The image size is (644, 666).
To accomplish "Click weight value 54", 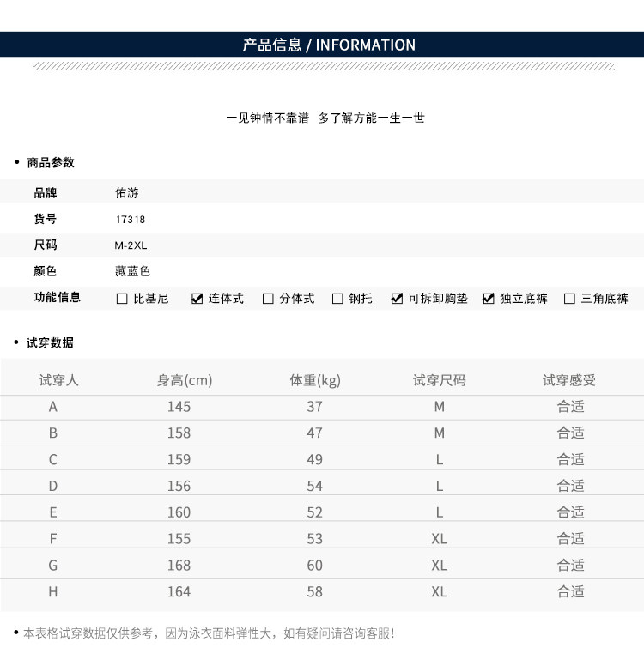I will [314, 486].
